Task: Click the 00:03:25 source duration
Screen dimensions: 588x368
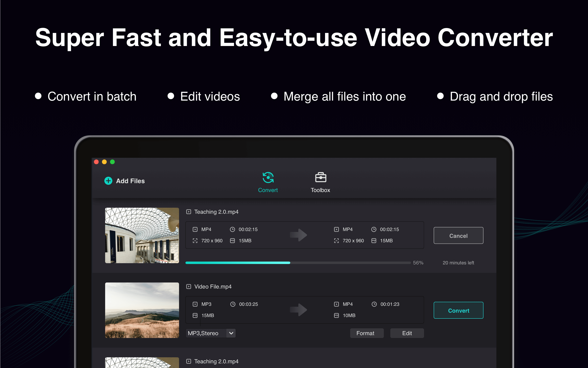Action: pos(248,304)
